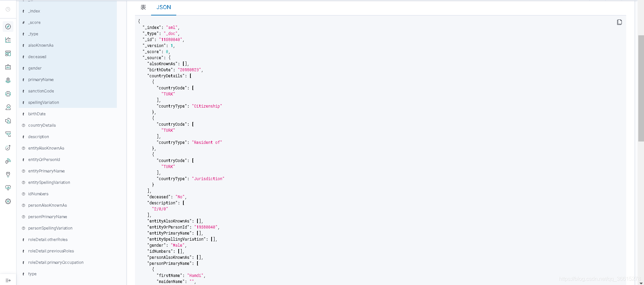Viewport: 644px width, 285px height.
Task: Open Machine Learning icon in sidebar
Action: coord(8,94)
